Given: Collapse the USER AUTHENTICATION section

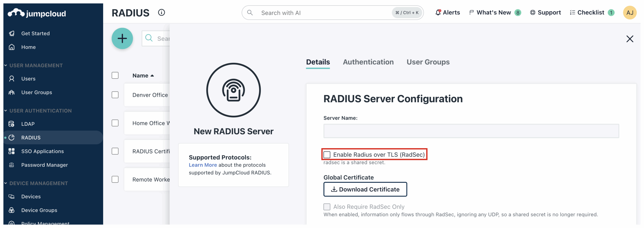Looking at the screenshot, I should tap(6, 111).
